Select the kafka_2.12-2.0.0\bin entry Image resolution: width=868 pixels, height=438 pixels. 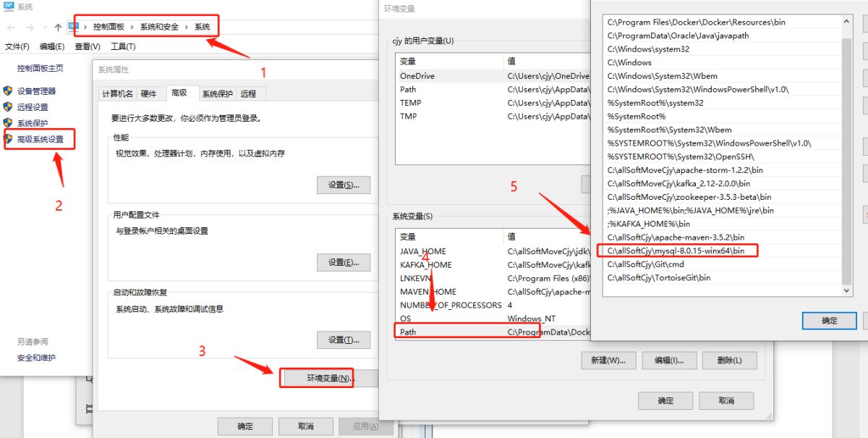(x=722, y=183)
